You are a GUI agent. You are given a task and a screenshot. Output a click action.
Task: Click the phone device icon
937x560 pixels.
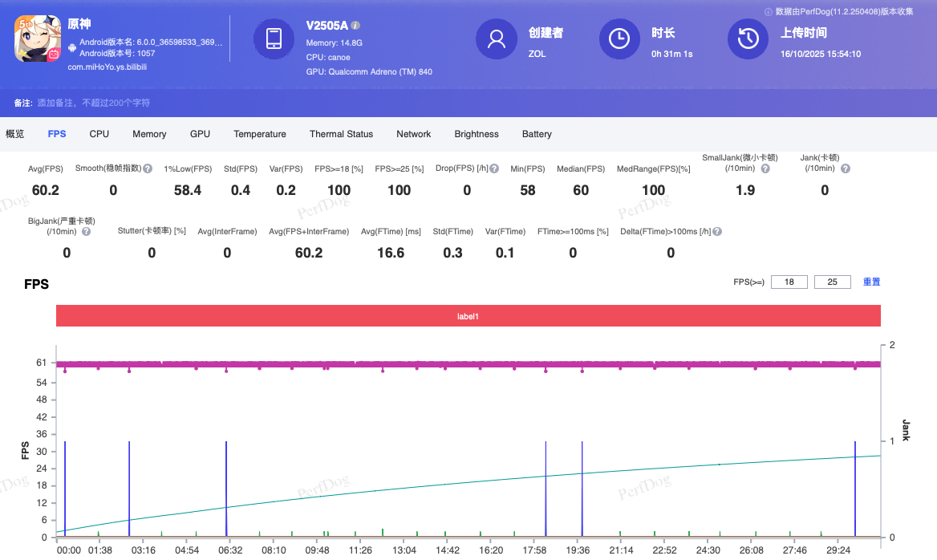point(274,39)
